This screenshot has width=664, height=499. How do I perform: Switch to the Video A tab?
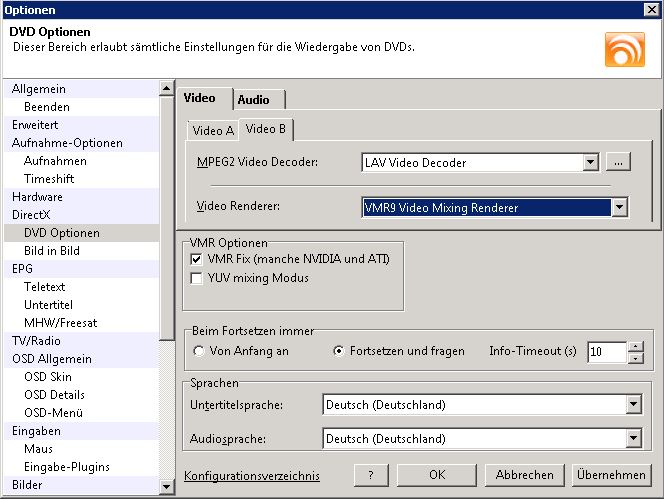click(213, 131)
